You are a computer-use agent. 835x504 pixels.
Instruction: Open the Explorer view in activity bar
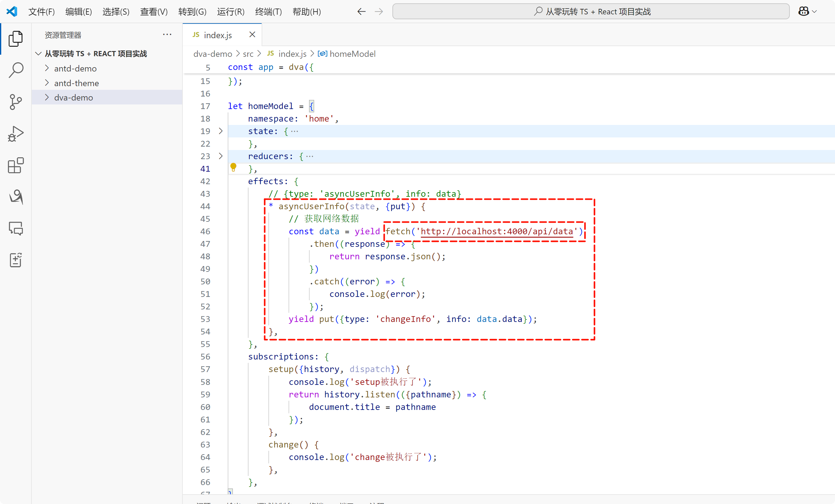pyautogui.click(x=16, y=38)
